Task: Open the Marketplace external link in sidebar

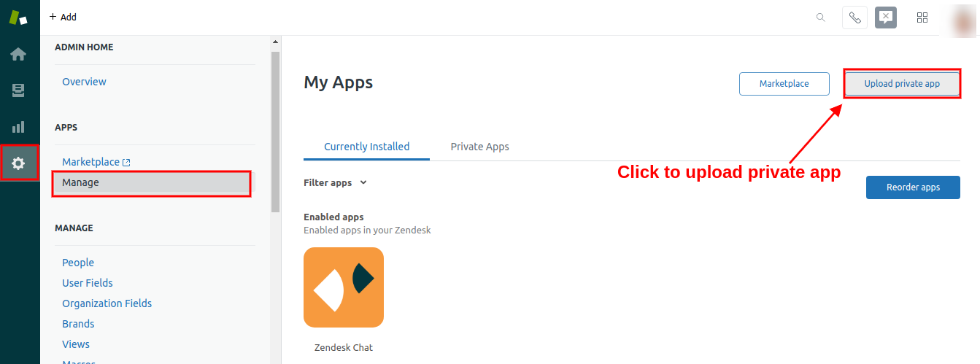Action: point(96,162)
